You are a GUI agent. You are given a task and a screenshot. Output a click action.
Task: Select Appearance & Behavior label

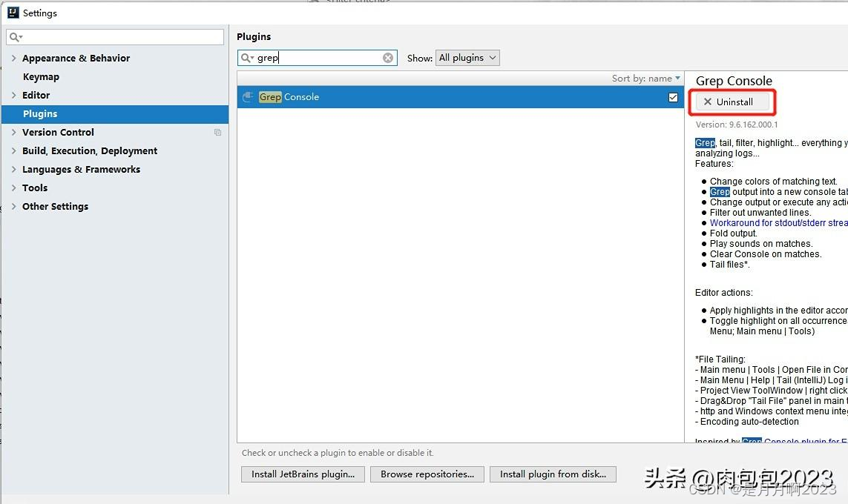coord(76,58)
